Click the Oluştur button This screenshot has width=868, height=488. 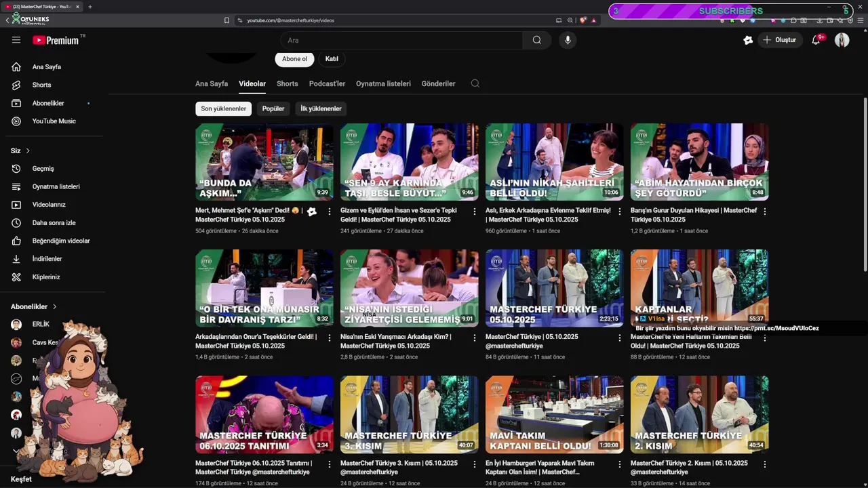pyautogui.click(x=780, y=40)
